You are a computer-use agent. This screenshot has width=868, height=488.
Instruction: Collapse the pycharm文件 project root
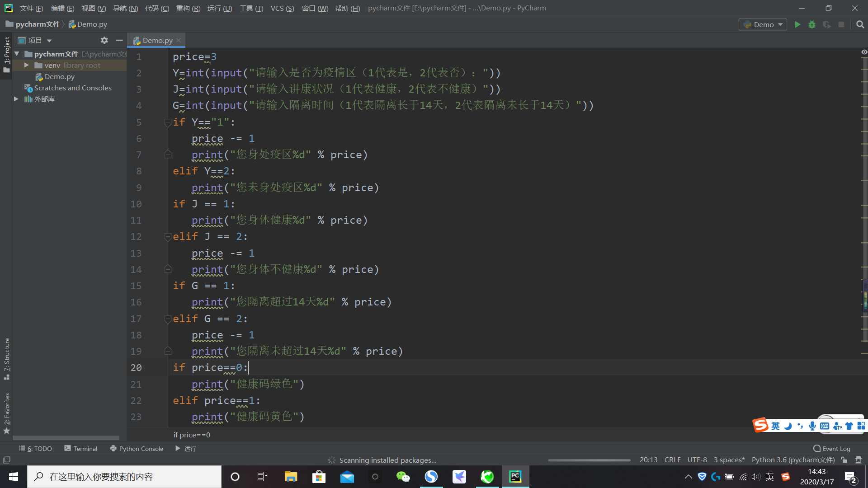tap(17, 54)
